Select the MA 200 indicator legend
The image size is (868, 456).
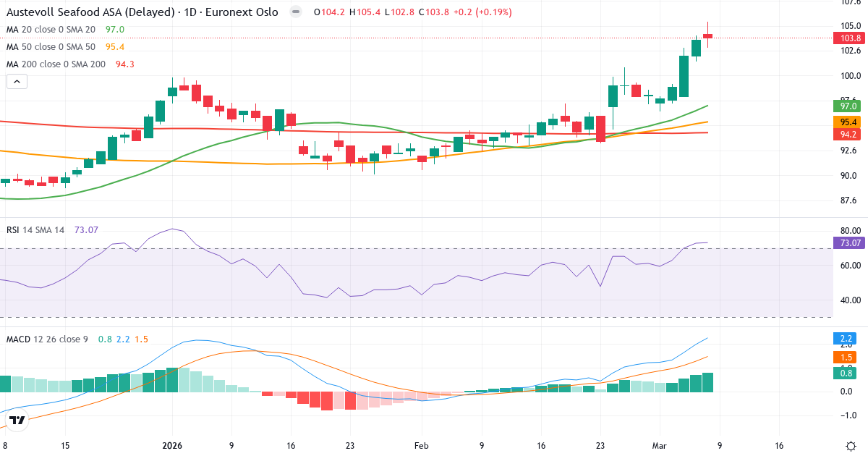pyautogui.click(x=56, y=64)
